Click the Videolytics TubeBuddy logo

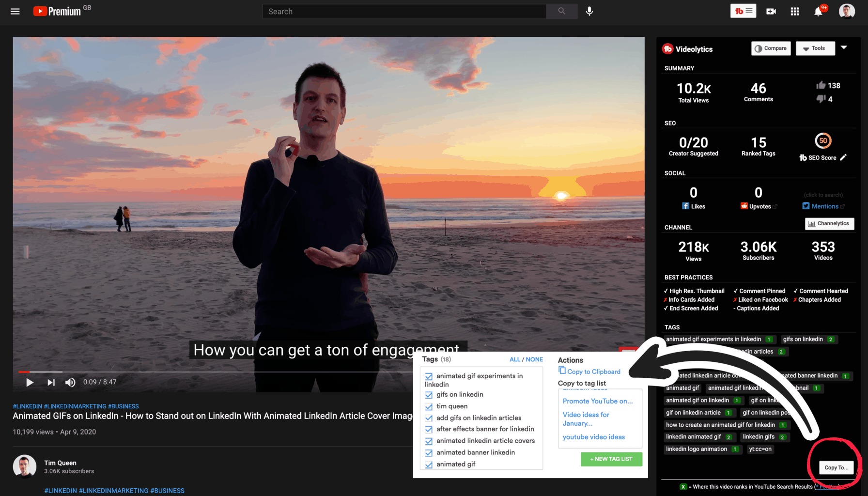(668, 48)
